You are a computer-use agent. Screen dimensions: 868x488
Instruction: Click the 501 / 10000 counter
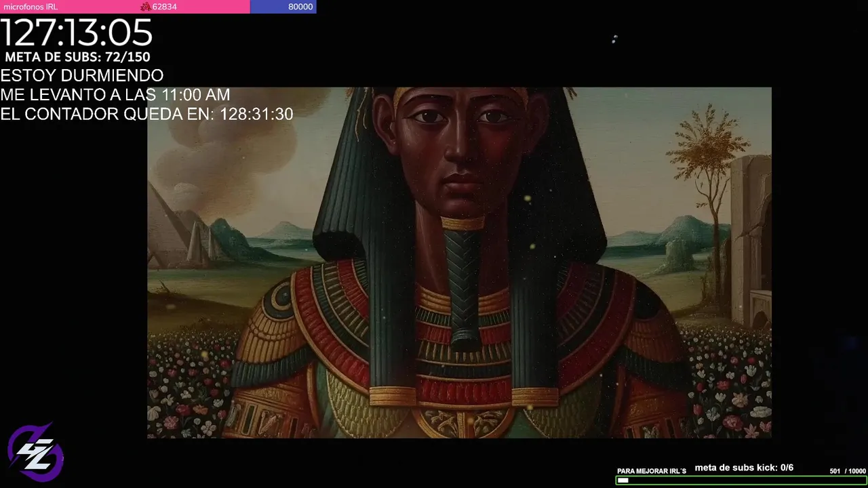(848, 471)
